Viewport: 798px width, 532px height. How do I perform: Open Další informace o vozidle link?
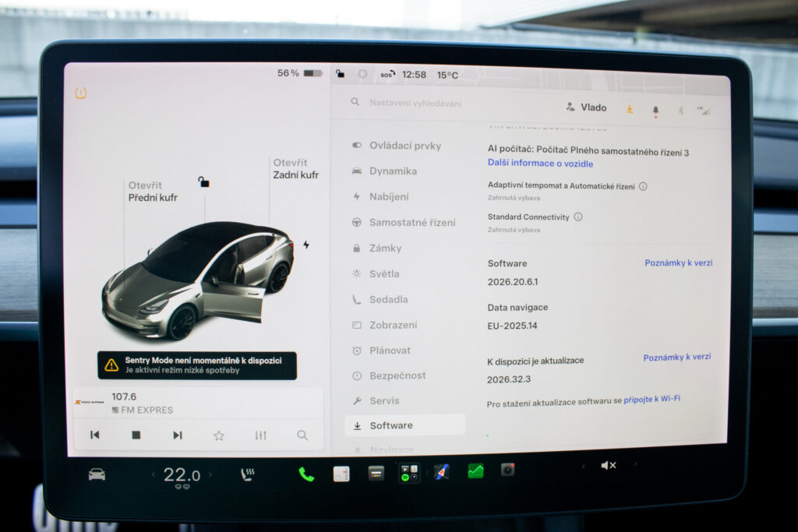pos(540,164)
